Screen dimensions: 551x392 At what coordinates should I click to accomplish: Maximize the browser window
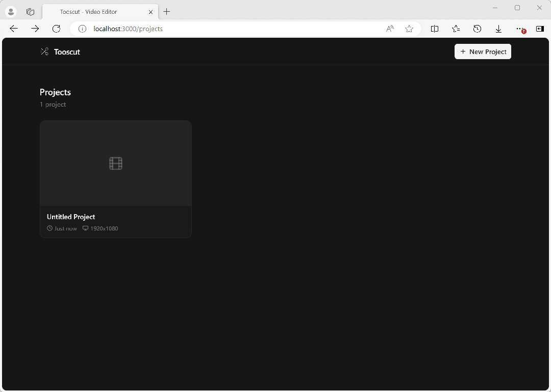tap(517, 8)
